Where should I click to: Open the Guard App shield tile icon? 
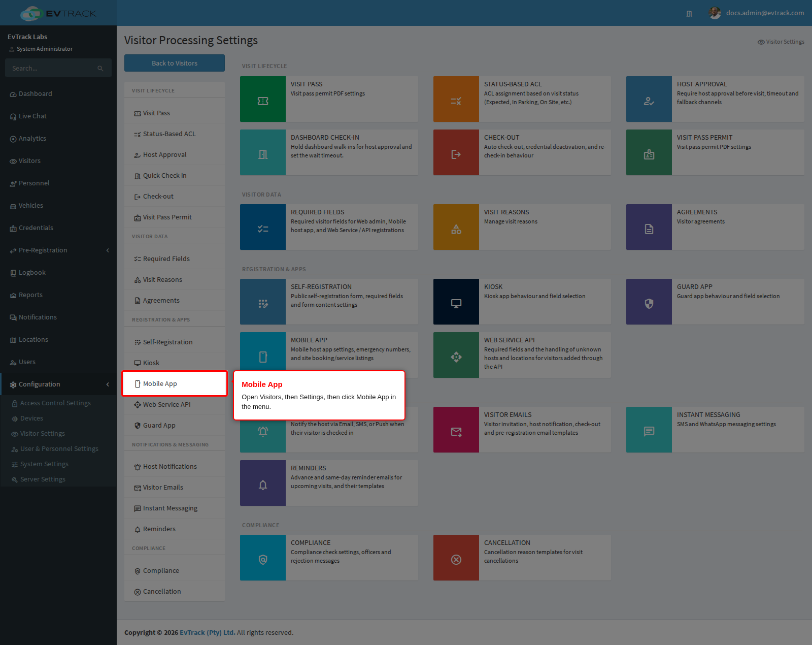(x=649, y=302)
